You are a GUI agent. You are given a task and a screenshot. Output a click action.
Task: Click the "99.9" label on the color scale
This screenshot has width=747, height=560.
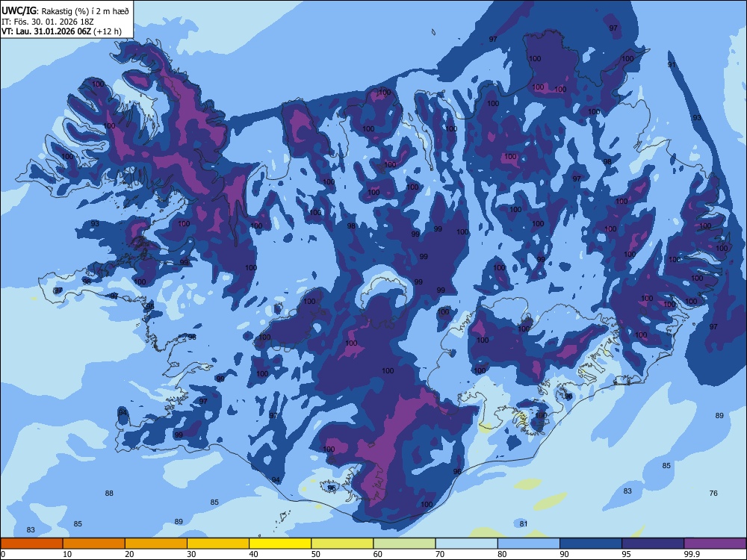click(692, 554)
